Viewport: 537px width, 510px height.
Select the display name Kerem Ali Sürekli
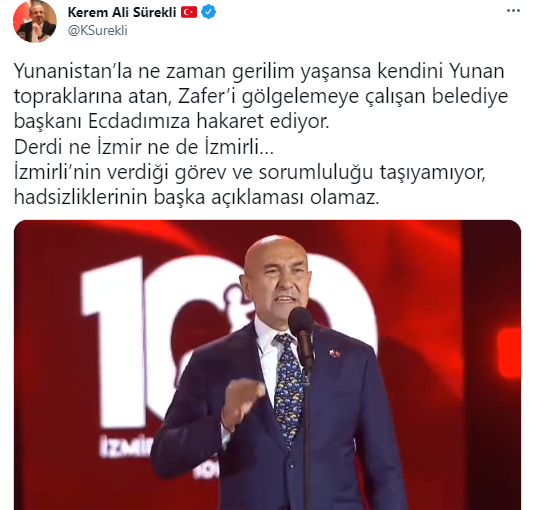point(122,12)
